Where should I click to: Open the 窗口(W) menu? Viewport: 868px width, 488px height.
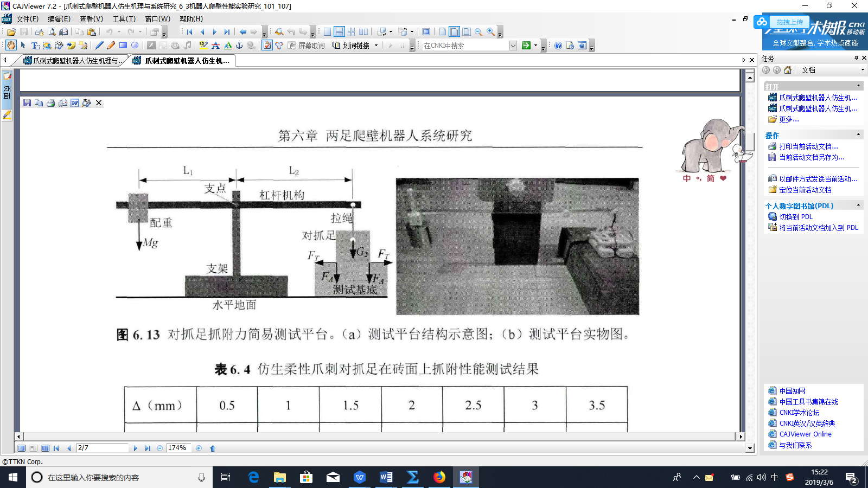[157, 19]
